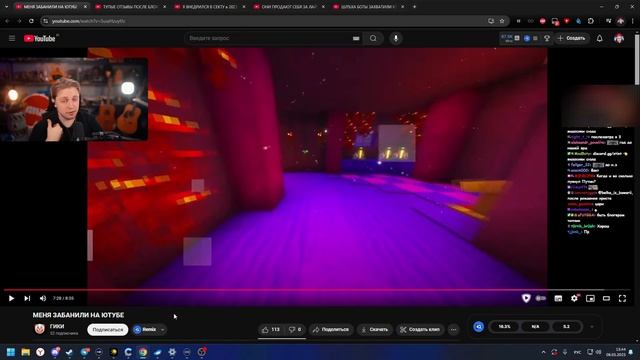
Task: Switch to the ОНИ ПРОДАЮТ СЕБЯ tab
Action: click(288, 7)
